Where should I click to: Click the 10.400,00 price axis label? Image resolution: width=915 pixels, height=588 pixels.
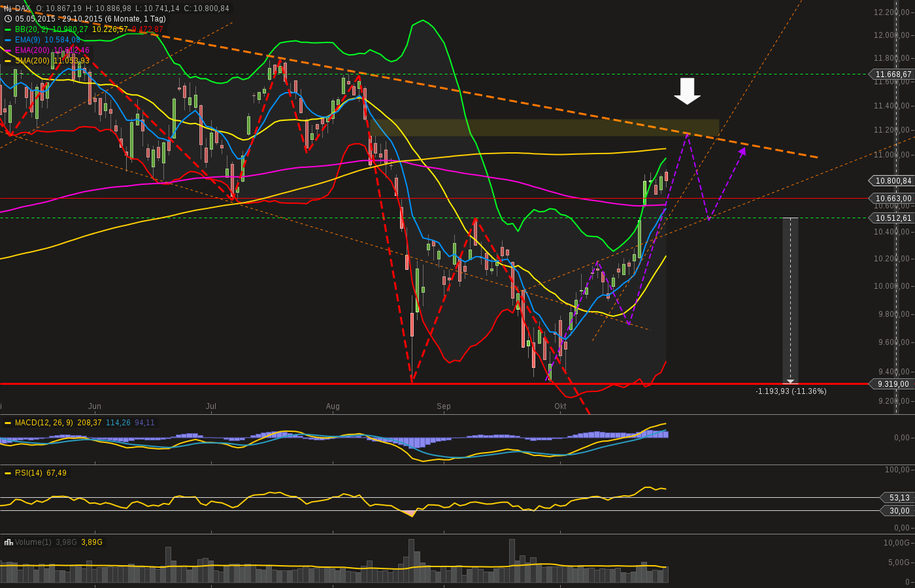tap(893, 232)
